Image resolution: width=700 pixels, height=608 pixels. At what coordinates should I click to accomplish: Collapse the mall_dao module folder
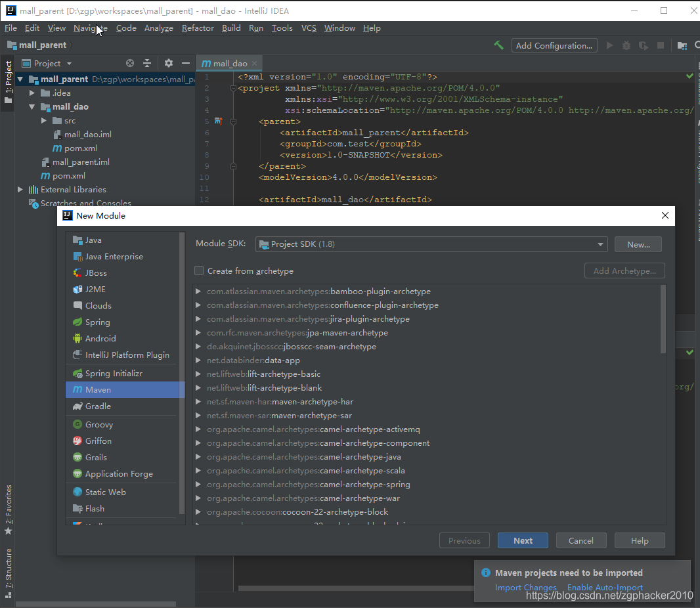click(32, 107)
